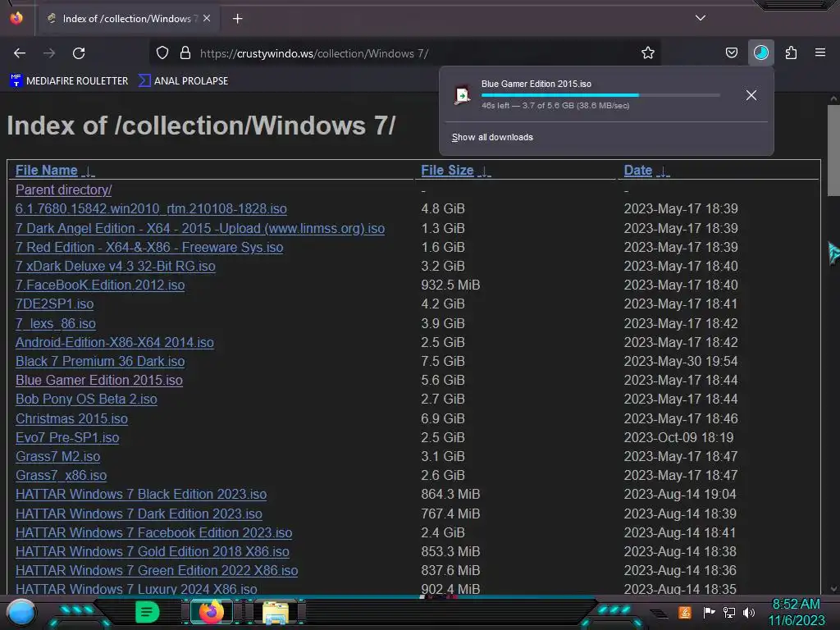Click the 7_lexs_86.iso link
Viewport: 840px width, 630px height.
click(x=56, y=323)
